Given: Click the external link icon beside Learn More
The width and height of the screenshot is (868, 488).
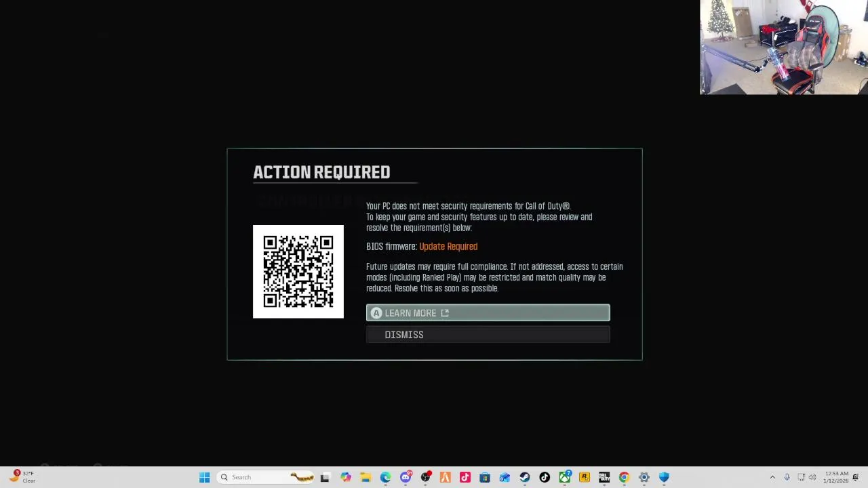Looking at the screenshot, I should pos(445,313).
